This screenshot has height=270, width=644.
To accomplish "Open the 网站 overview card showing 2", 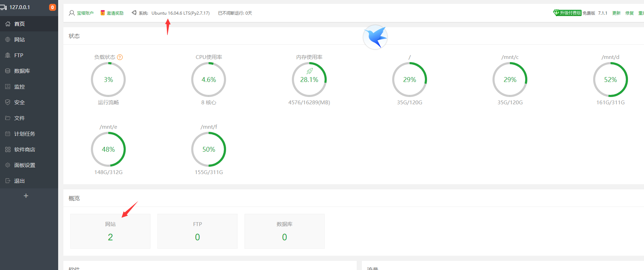I will click(x=110, y=231).
